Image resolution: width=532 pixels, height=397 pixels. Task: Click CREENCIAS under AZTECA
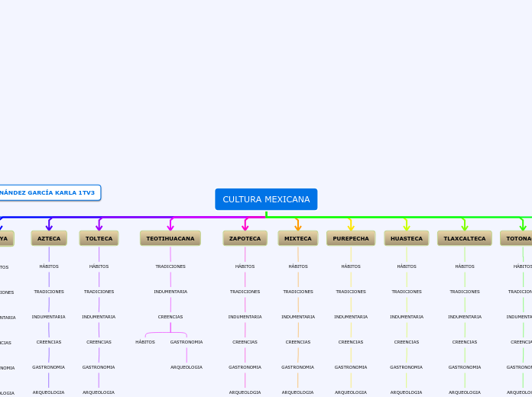(49, 342)
